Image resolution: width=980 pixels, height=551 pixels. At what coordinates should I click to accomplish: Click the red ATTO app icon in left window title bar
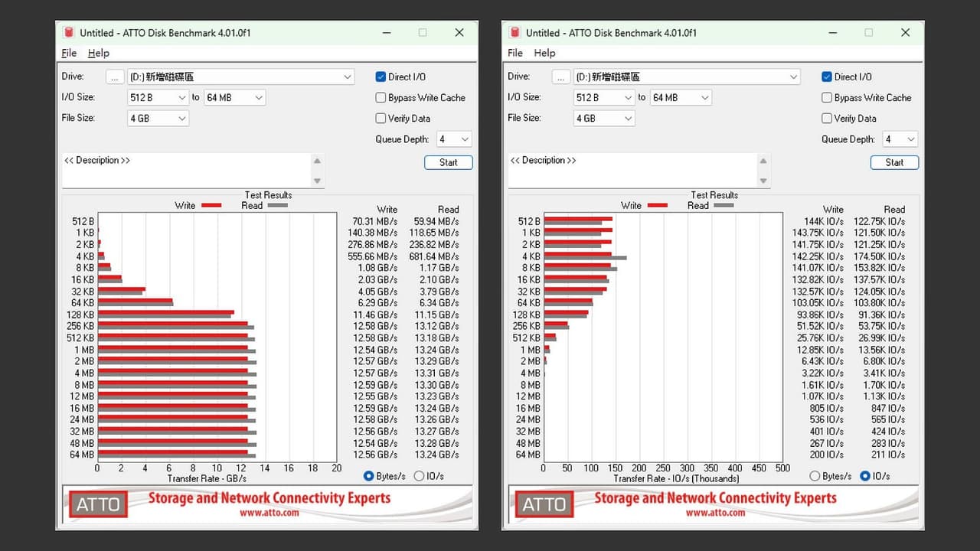click(x=69, y=33)
